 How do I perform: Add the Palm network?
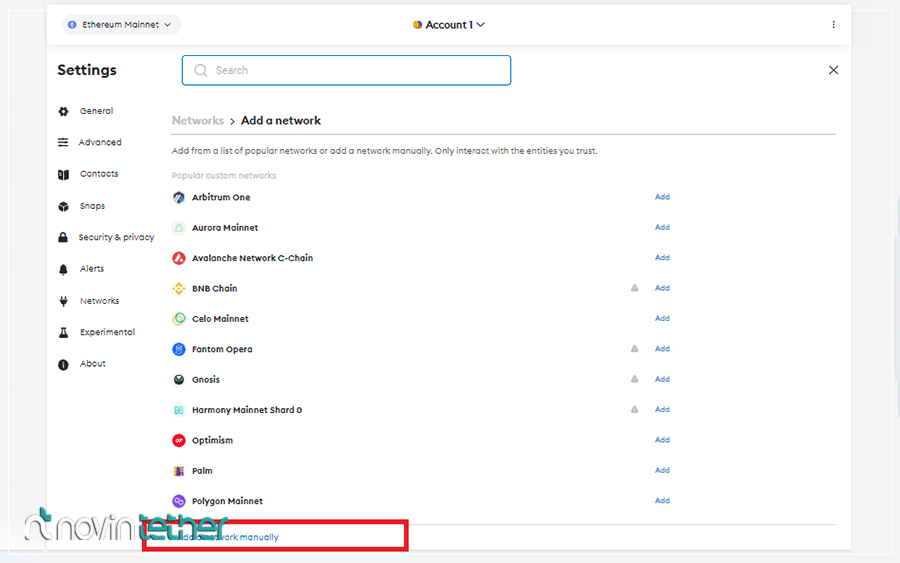pos(662,471)
